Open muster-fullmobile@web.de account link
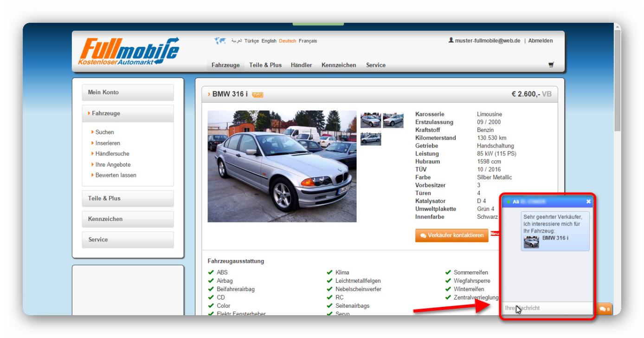Image resolution: width=644 pixels, height=338 pixels. click(487, 41)
